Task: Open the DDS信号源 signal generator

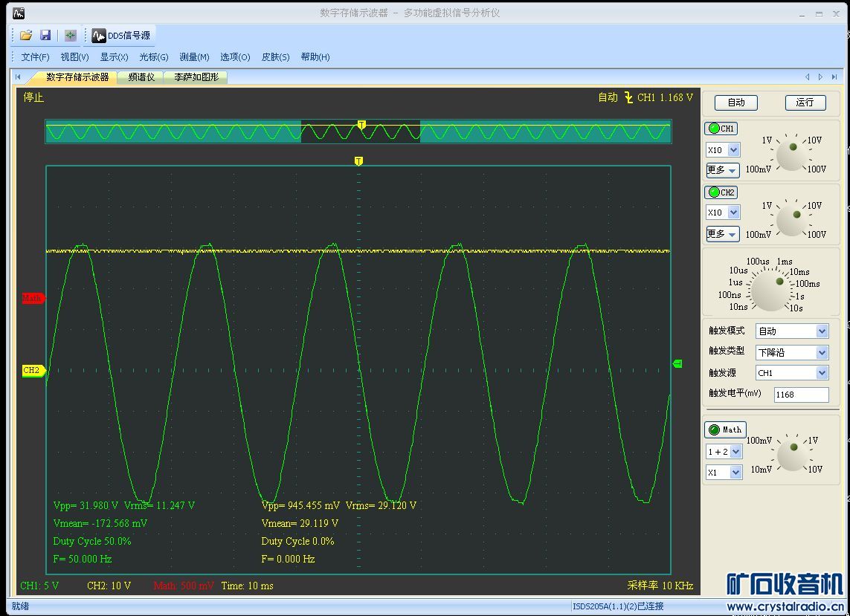Action: [121, 35]
